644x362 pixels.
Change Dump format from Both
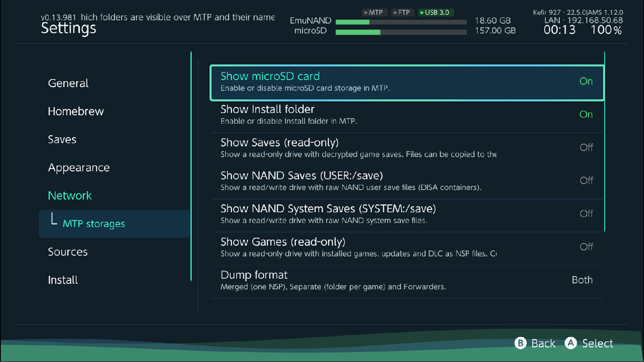point(407,282)
